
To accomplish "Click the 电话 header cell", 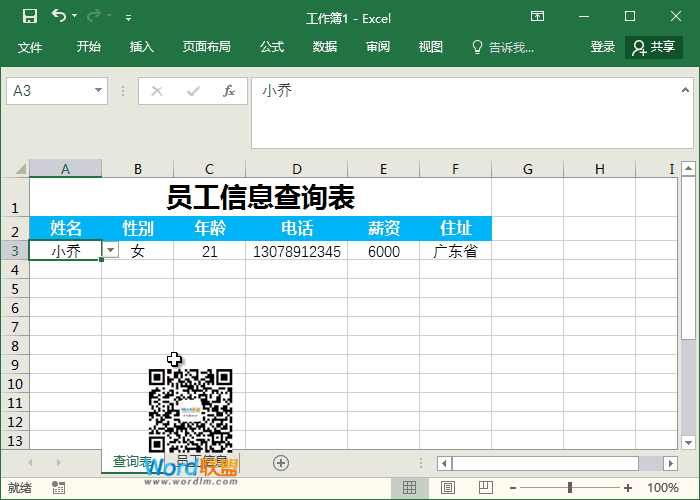I will coord(296,228).
